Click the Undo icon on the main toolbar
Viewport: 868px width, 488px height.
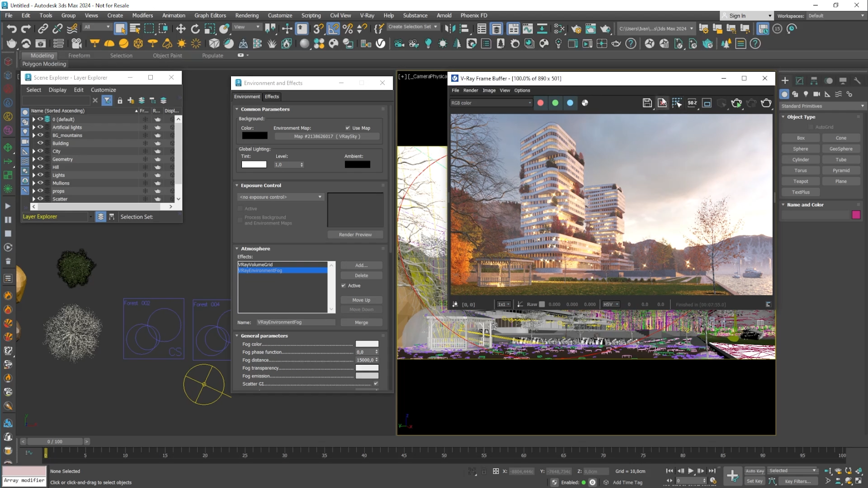pos(11,28)
